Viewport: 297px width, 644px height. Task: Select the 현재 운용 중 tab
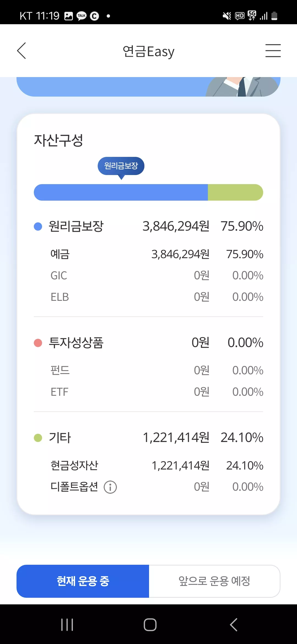[83, 581]
